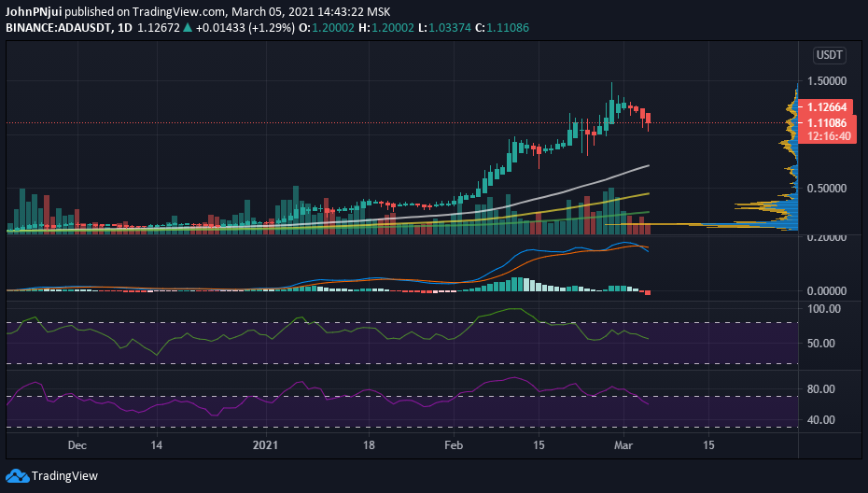
Task: Click the last red MACD histogram bar
Action: pos(648,292)
